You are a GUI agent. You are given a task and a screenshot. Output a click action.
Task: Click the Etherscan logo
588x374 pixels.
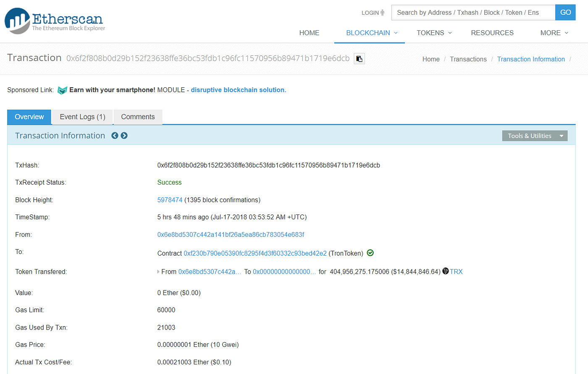55,21
